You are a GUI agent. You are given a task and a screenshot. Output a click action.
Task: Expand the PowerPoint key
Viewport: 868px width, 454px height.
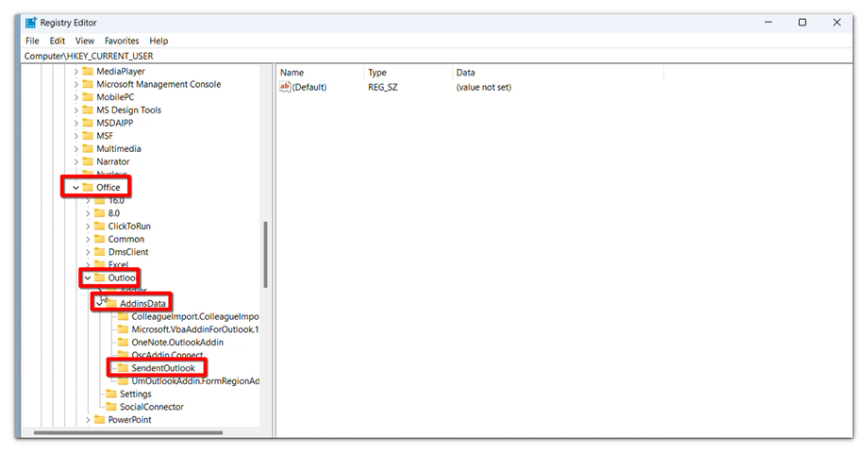(x=88, y=420)
